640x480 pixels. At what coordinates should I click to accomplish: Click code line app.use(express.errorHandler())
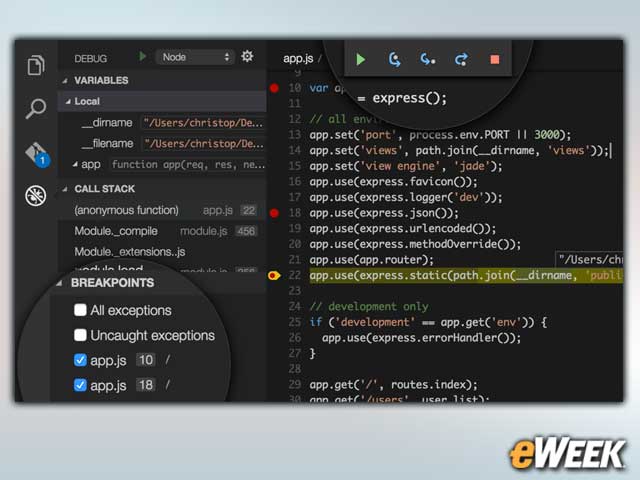point(421,338)
